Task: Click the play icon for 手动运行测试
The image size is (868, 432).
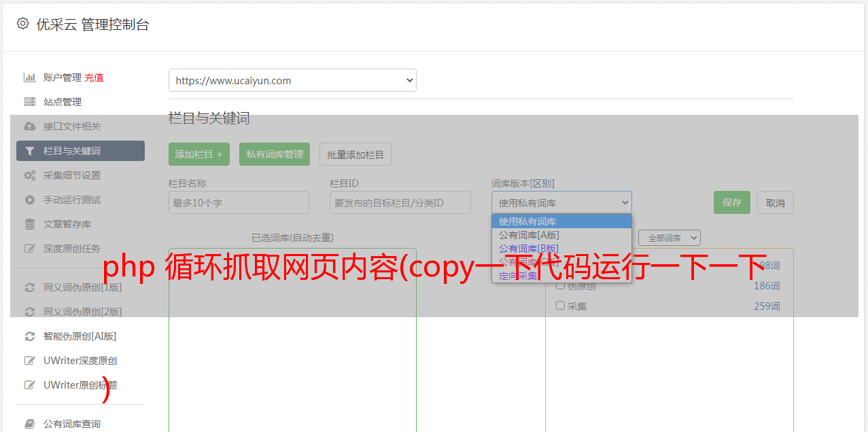Action: pyautogui.click(x=30, y=200)
